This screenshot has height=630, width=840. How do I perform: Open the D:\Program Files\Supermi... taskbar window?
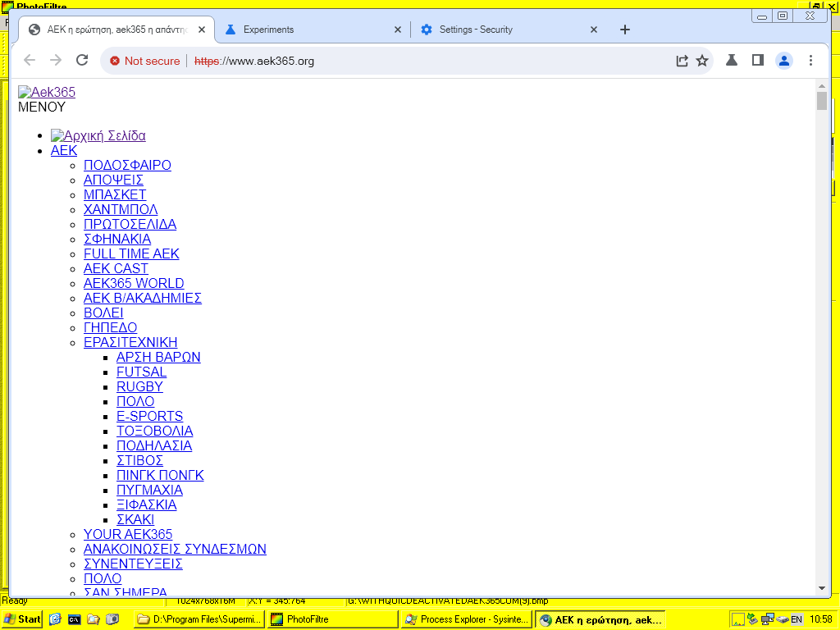click(199, 619)
